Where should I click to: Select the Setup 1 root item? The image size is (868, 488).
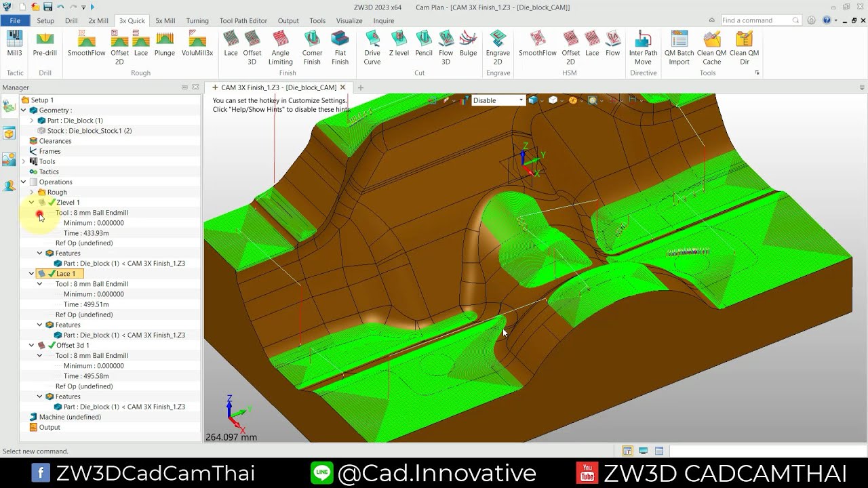(x=42, y=100)
